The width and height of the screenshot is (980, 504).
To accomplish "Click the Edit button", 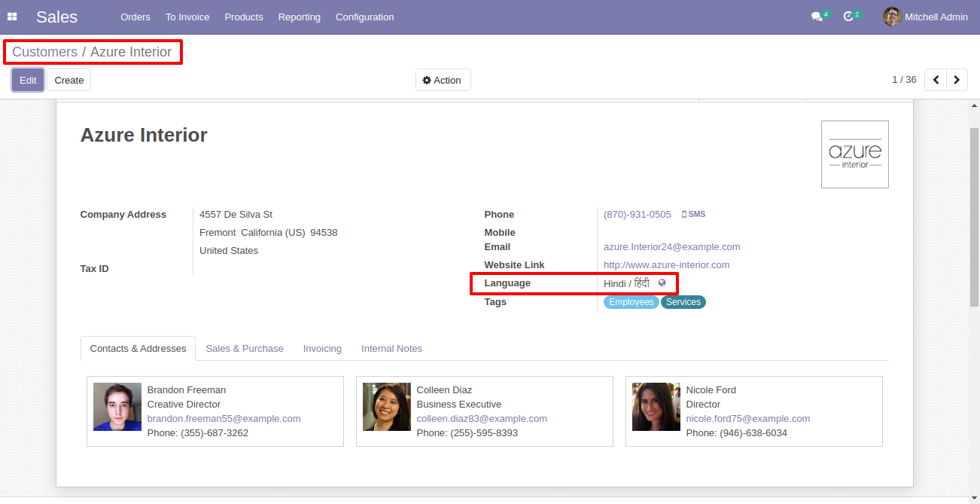I will click(28, 80).
